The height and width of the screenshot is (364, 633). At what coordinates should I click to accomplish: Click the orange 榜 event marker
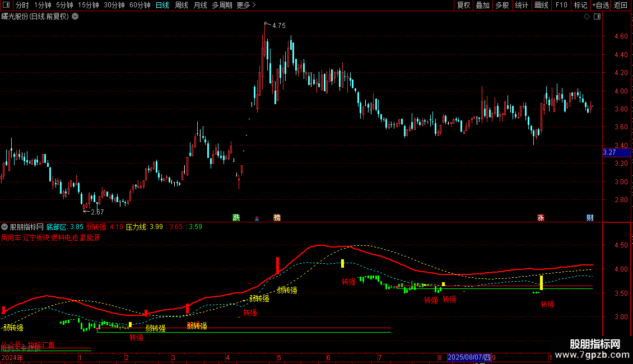(x=277, y=217)
